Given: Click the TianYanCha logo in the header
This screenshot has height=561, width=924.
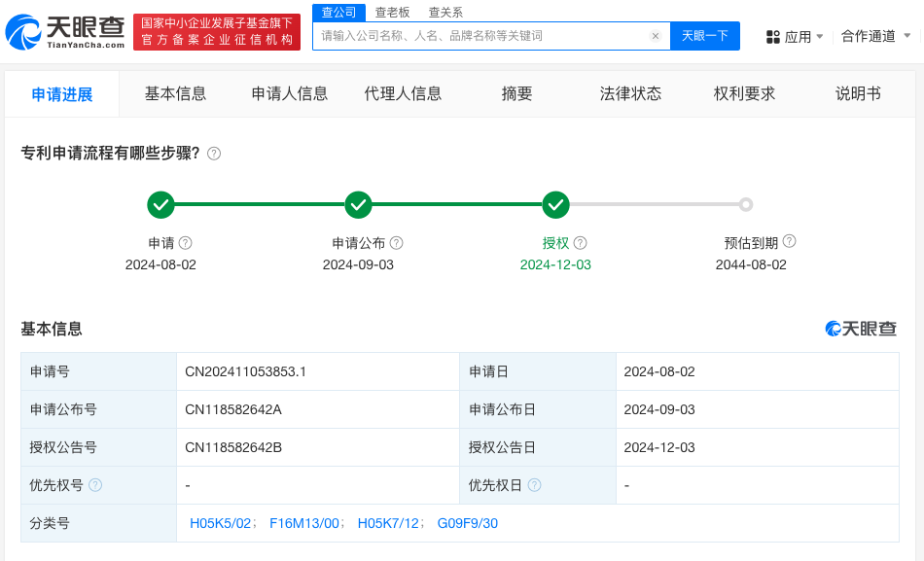Looking at the screenshot, I should [64, 32].
